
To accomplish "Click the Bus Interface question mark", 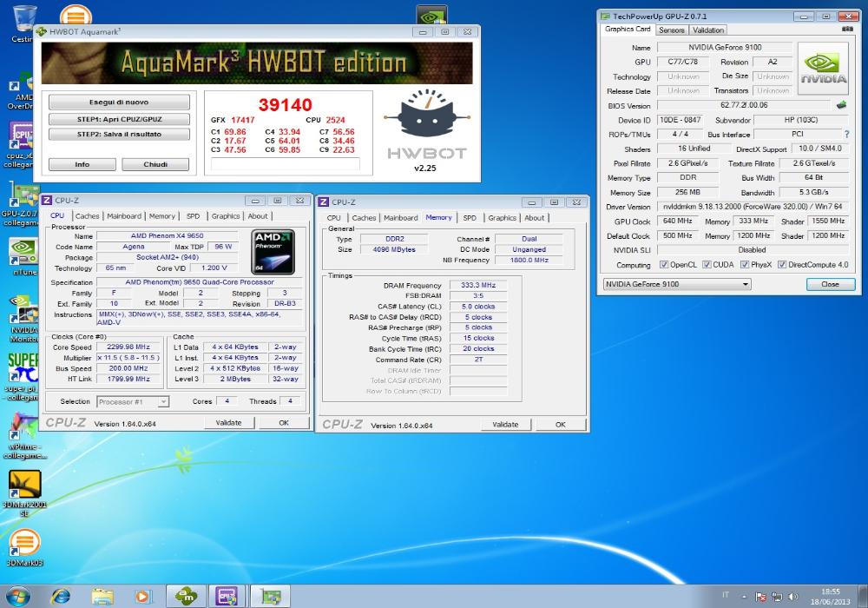I will tap(846, 134).
